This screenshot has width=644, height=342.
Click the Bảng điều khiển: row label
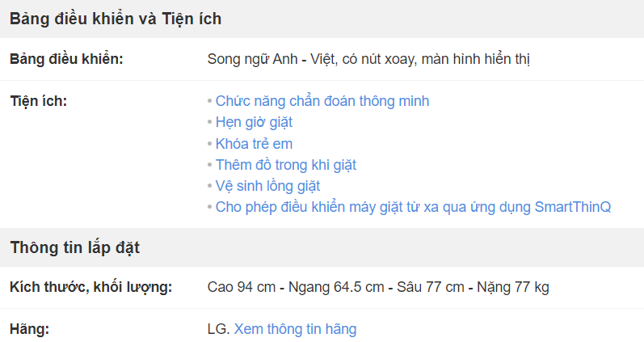click(x=66, y=59)
